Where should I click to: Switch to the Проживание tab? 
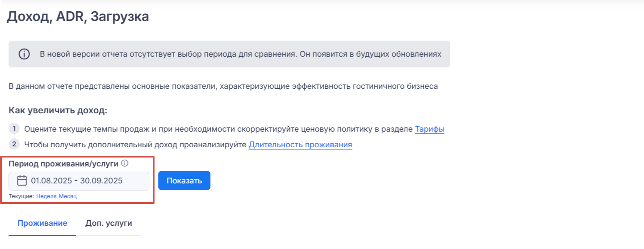tap(42, 223)
